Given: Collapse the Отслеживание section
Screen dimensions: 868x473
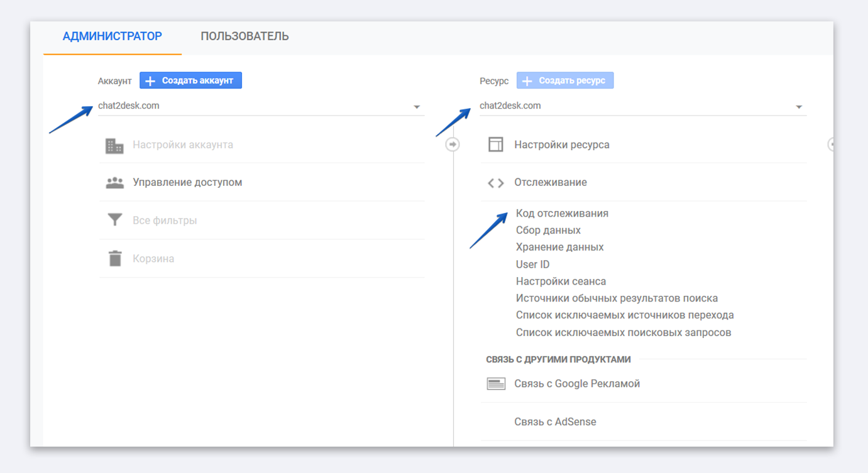Looking at the screenshot, I should point(550,183).
